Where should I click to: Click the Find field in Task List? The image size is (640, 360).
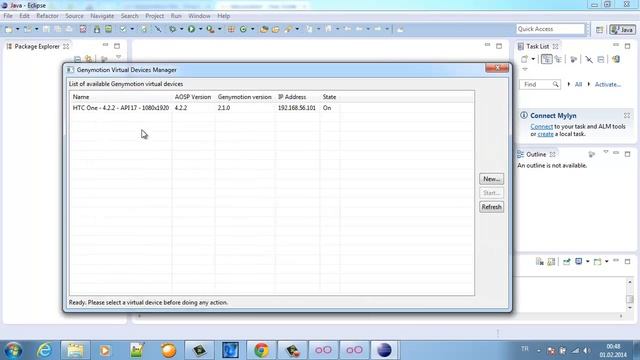(540, 84)
